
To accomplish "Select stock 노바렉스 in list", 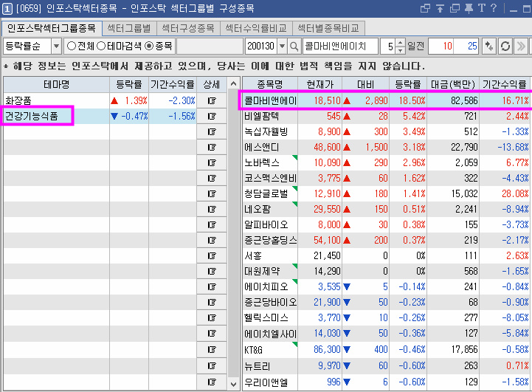I will (x=386, y=163).
